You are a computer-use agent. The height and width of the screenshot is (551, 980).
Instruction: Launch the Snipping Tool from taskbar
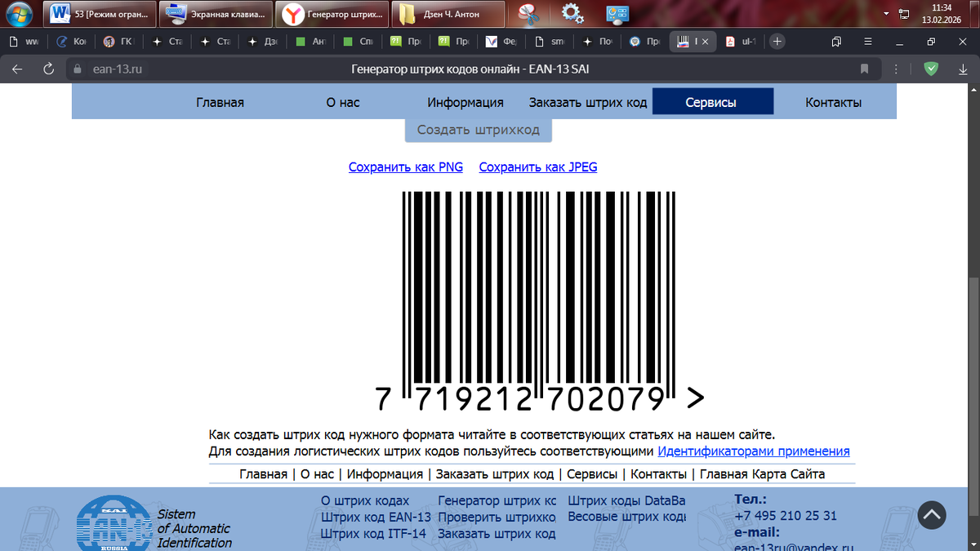click(x=528, y=14)
